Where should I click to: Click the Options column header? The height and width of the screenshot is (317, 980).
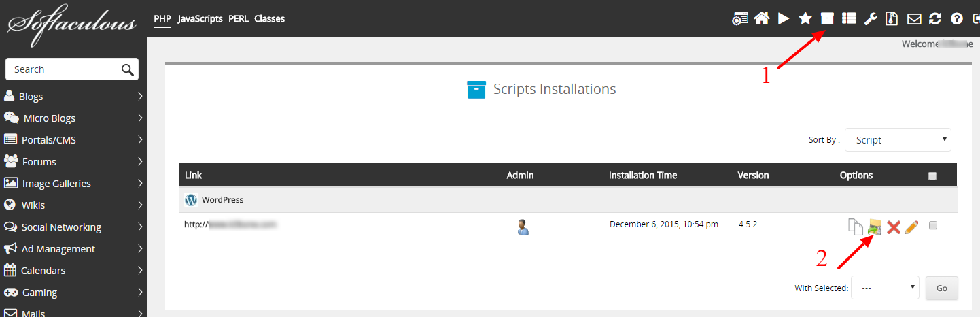(x=856, y=176)
